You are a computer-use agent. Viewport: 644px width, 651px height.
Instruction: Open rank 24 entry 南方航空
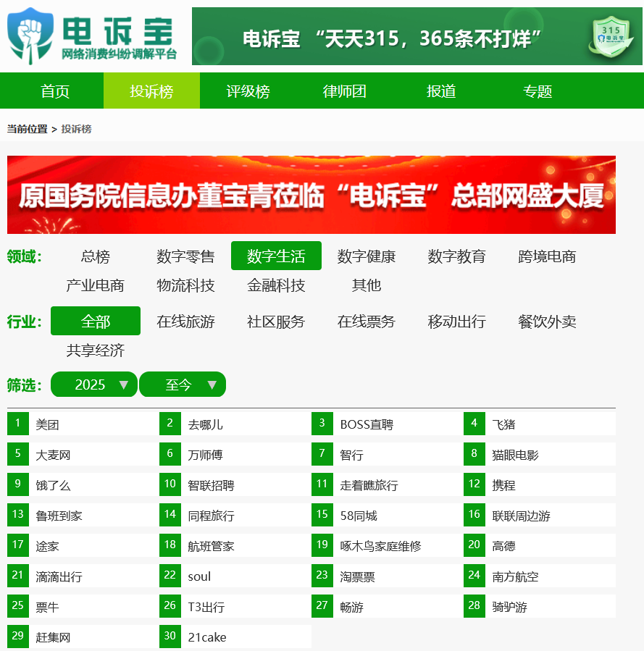click(540, 576)
